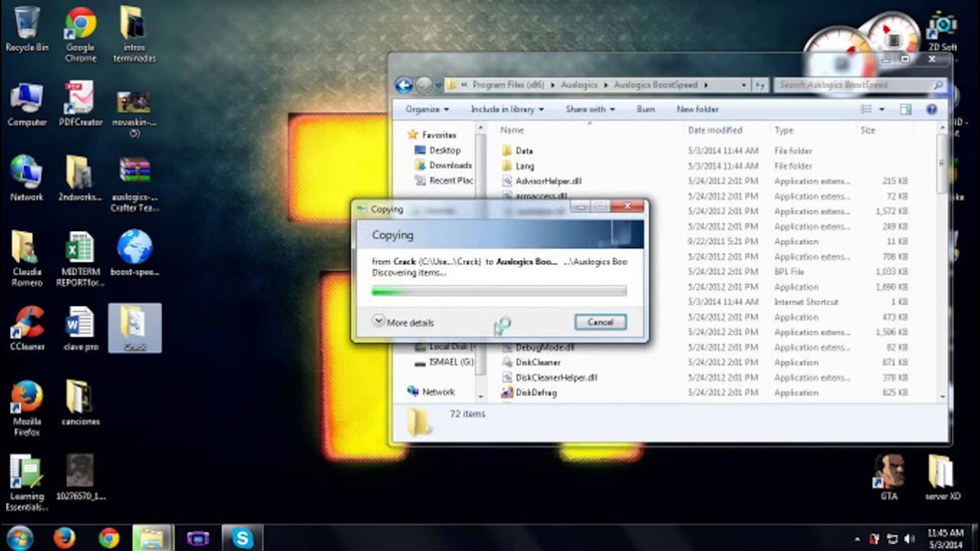This screenshot has height=551, width=980.
Task: Click the copy progress bar
Action: coord(499,291)
